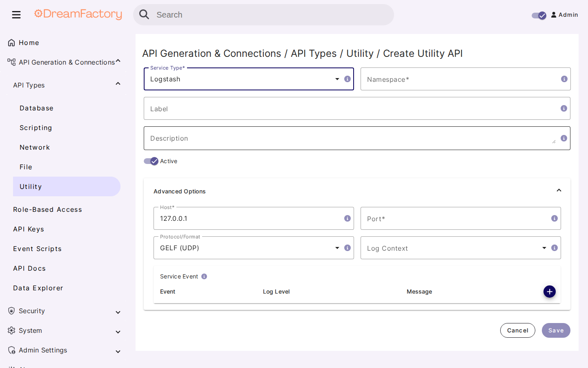Show info for Service Type field
Viewport: 588px width, 368px height.
pos(347,79)
